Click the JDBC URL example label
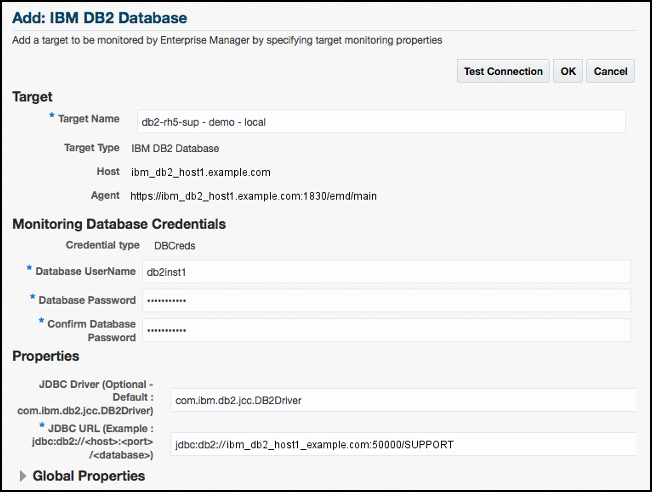 point(92,442)
